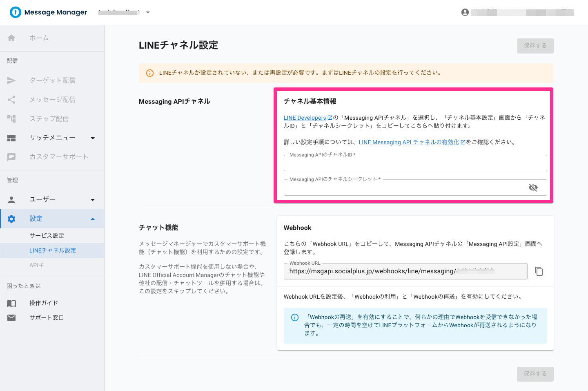588x391 pixels.
Task: Collapse the 設定 submenu arrow
Action: (x=93, y=219)
